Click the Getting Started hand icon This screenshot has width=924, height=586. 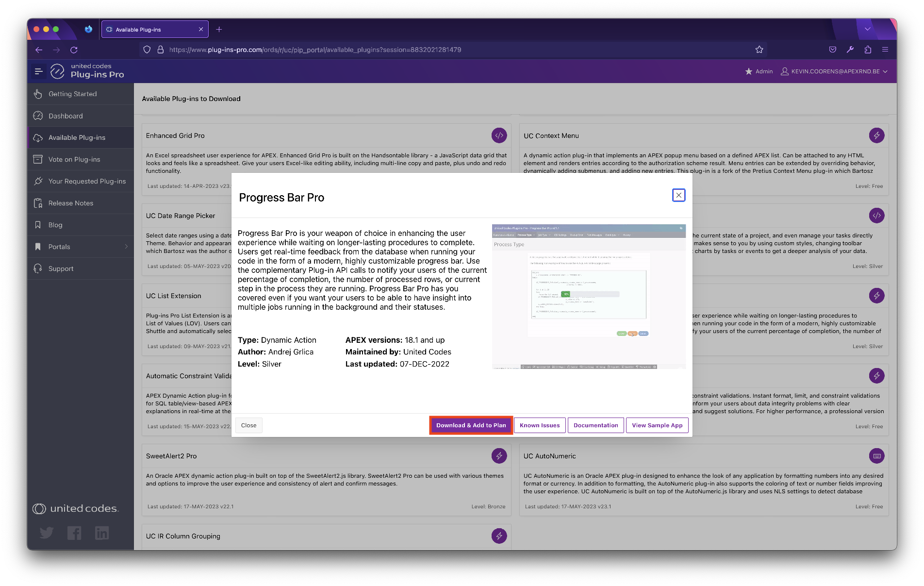38,94
